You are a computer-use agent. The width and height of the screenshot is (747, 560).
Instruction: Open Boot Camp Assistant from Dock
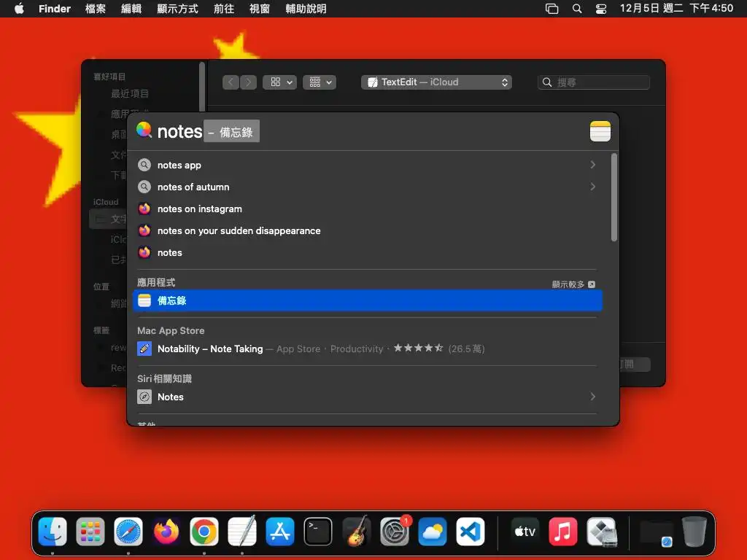pyautogui.click(x=601, y=532)
